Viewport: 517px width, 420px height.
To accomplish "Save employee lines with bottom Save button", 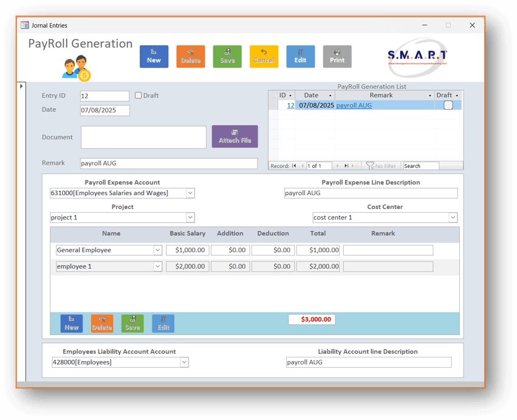I will point(132,323).
